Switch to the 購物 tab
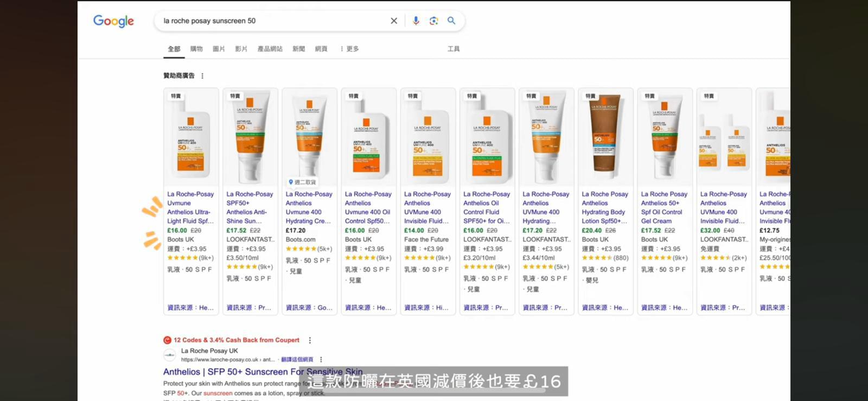 click(196, 49)
